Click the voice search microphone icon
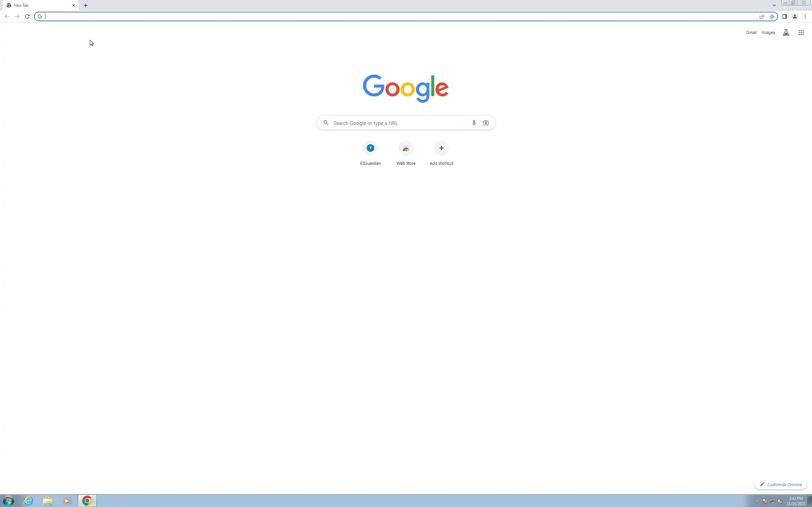This screenshot has height=507, width=812. point(474,123)
